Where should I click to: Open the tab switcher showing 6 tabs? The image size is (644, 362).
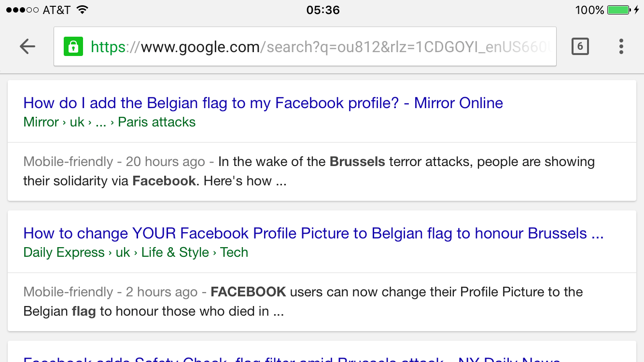coord(580,46)
